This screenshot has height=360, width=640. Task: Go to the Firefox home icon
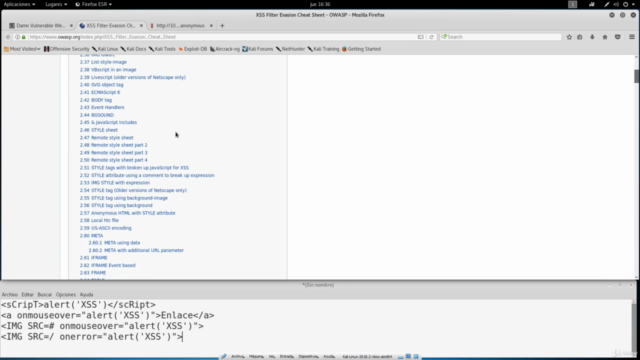[605, 37]
